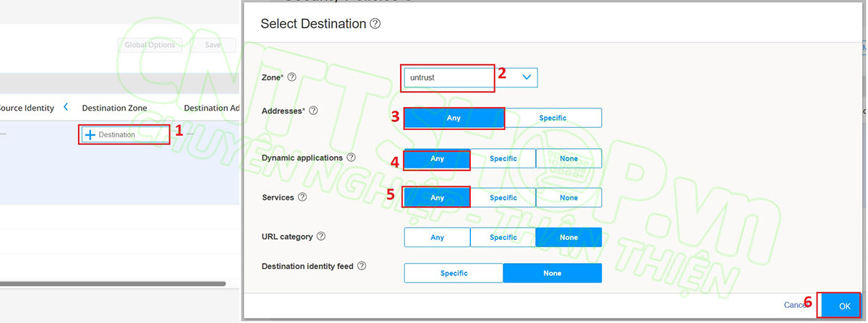
Task: Click help icon beside Zone label
Action: 293,77
